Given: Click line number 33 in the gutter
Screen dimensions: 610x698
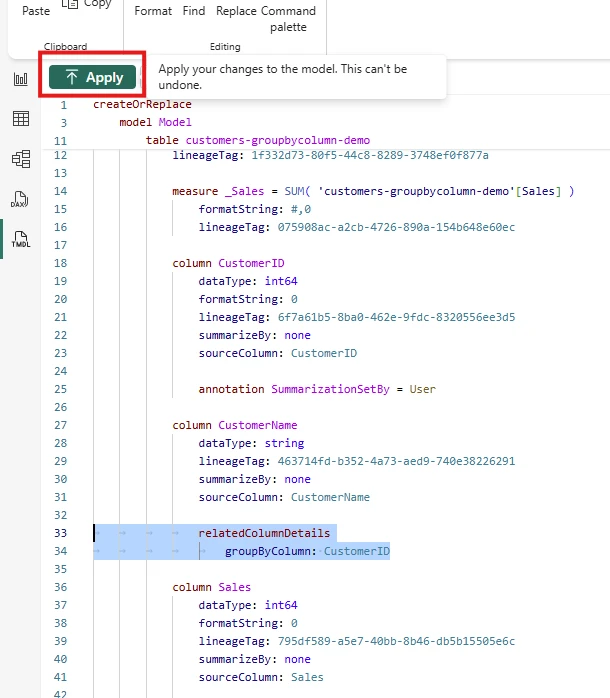Looking at the screenshot, I should [61, 533].
